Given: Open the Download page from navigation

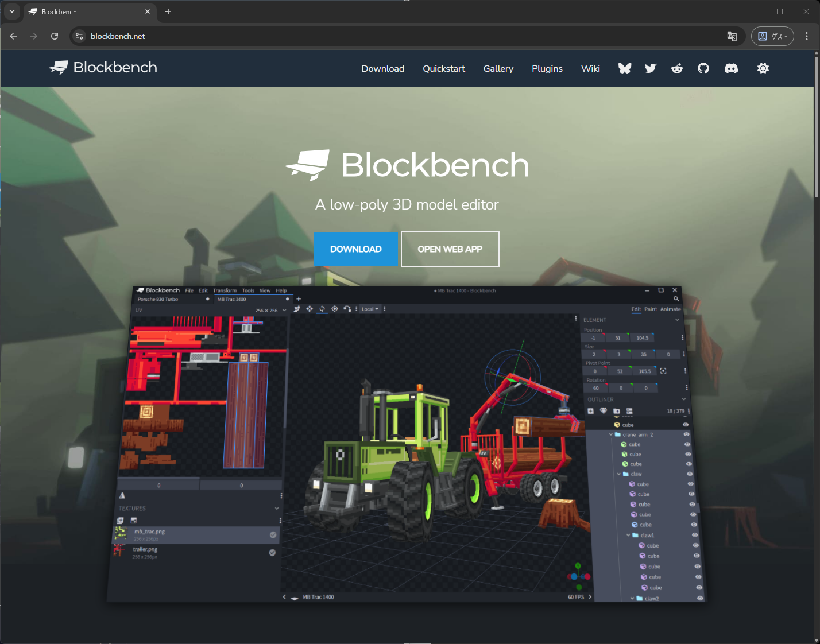Looking at the screenshot, I should [383, 69].
